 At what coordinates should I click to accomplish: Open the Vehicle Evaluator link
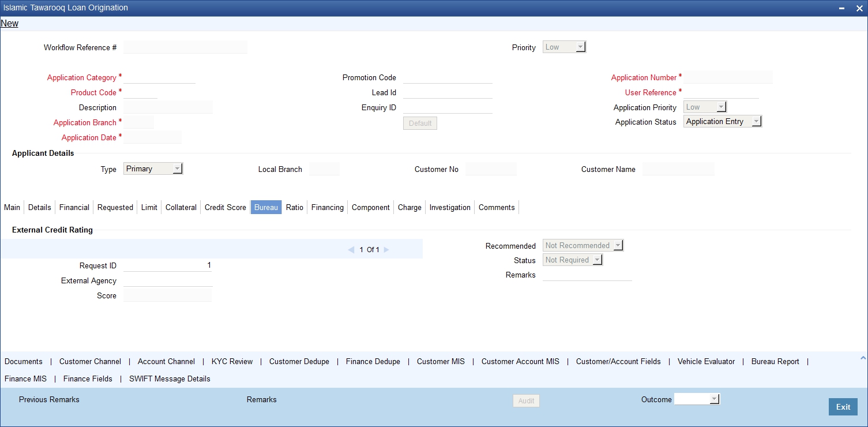706,362
